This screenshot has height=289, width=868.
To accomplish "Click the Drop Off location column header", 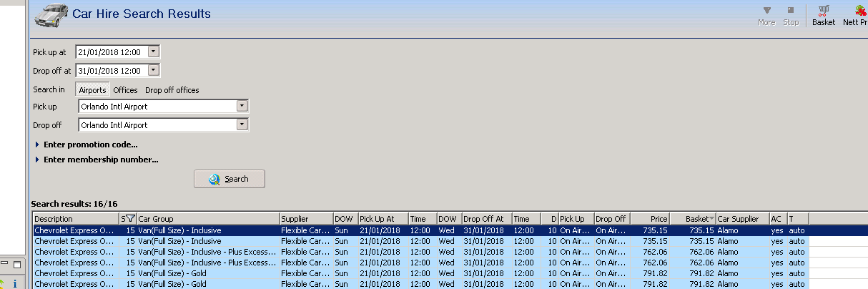I will pos(612,219).
